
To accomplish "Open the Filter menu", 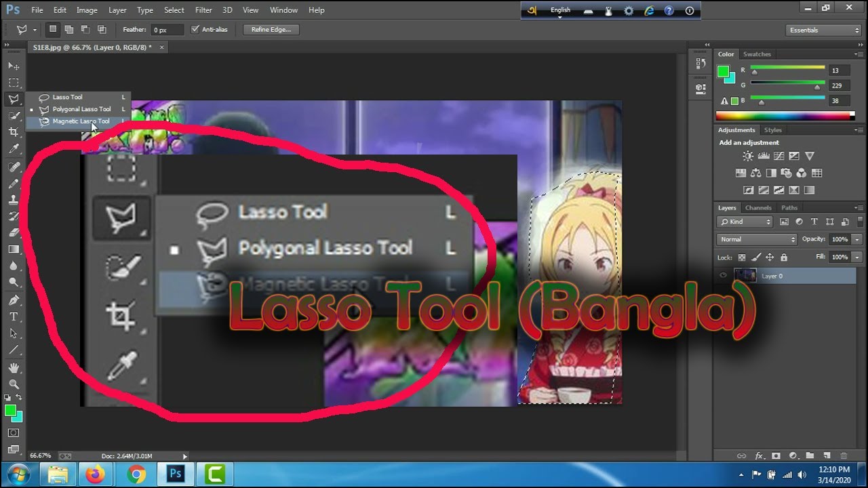I will click(x=203, y=9).
